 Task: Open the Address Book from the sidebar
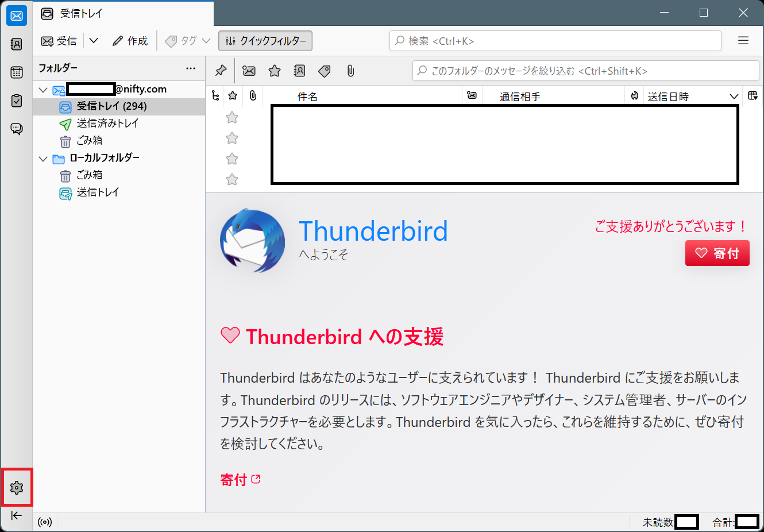point(17,44)
